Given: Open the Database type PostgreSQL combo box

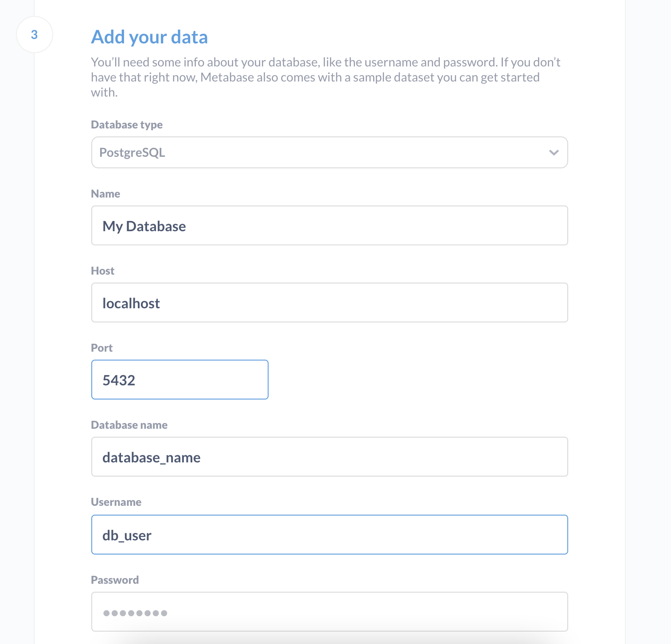Looking at the screenshot, I should [329, 152].
